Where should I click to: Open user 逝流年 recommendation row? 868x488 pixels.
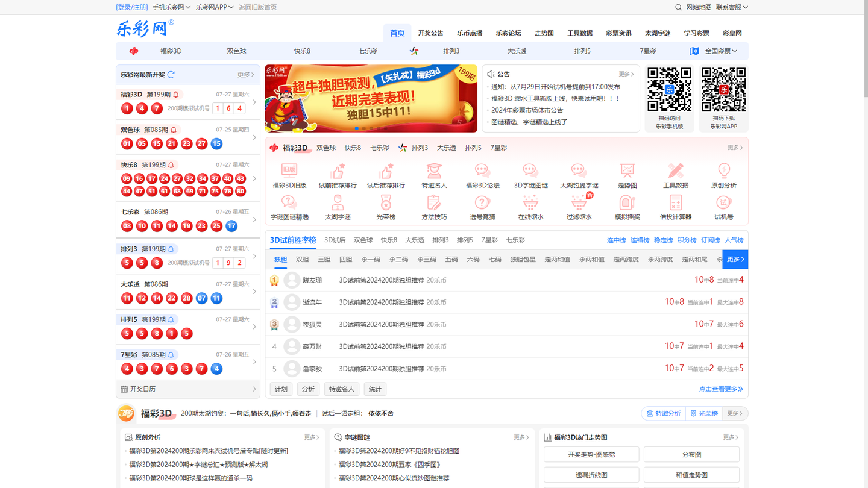click(x=506, y=302)
